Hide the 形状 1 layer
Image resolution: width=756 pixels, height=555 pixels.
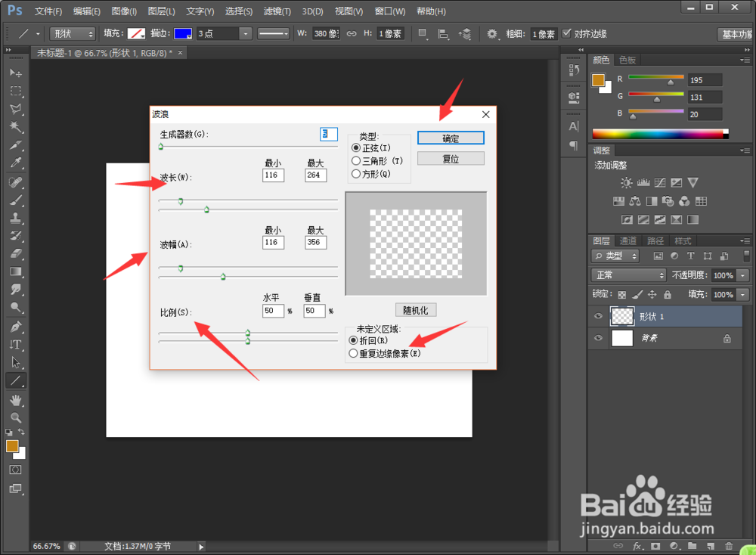tap(598, 316)
